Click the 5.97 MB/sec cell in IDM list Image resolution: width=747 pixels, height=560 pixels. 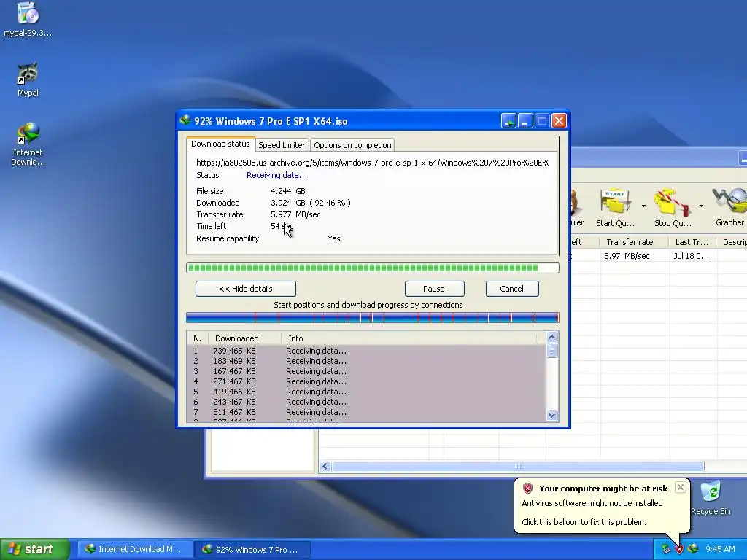pyautogui.click(x=627, y=256)
